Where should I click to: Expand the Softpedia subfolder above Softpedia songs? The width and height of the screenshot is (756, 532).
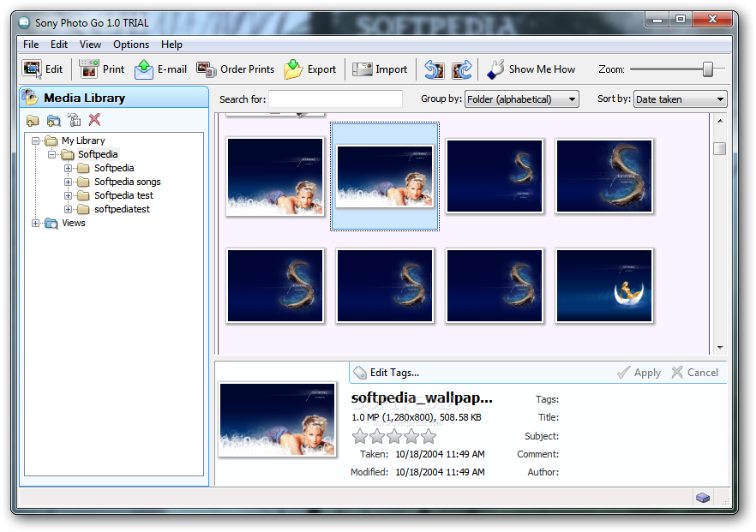point(68,169)
